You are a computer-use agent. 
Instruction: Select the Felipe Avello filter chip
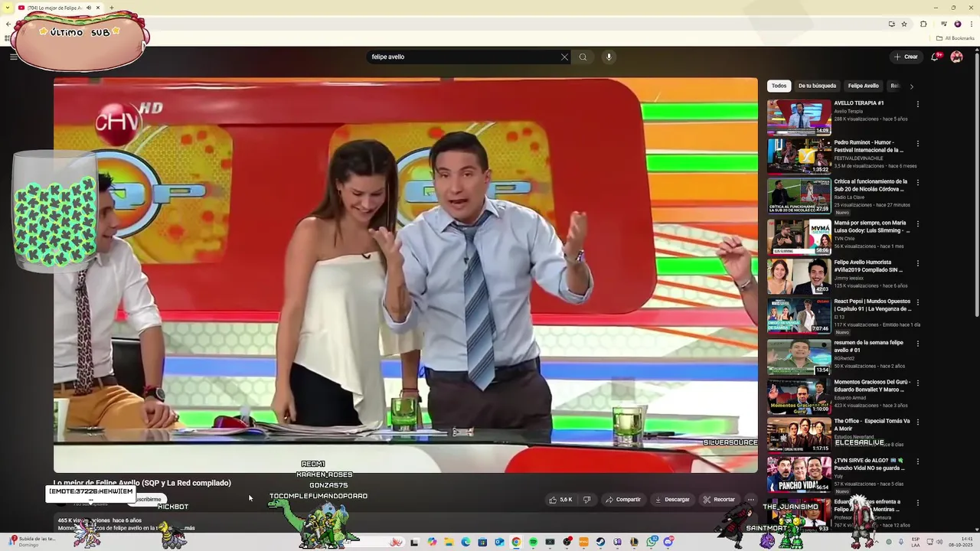(x=863, y=86)
